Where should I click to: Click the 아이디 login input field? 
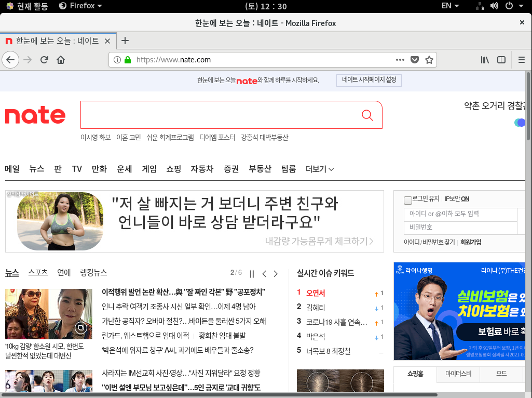(x=460, y=214)
